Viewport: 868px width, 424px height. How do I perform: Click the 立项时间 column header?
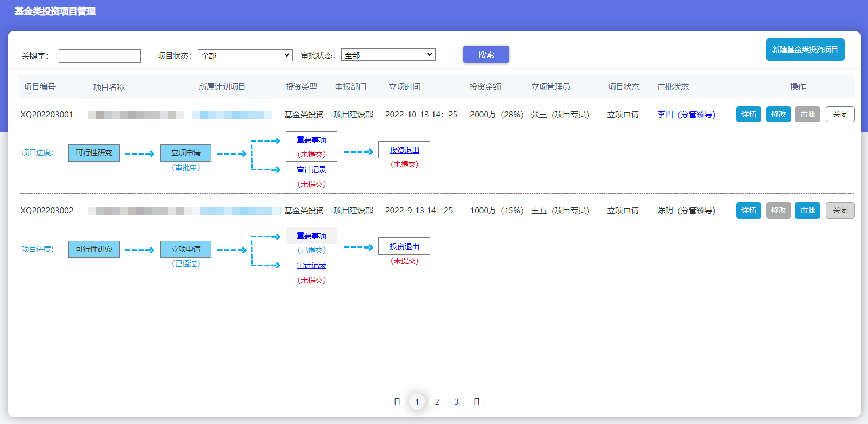pos(404,86)
